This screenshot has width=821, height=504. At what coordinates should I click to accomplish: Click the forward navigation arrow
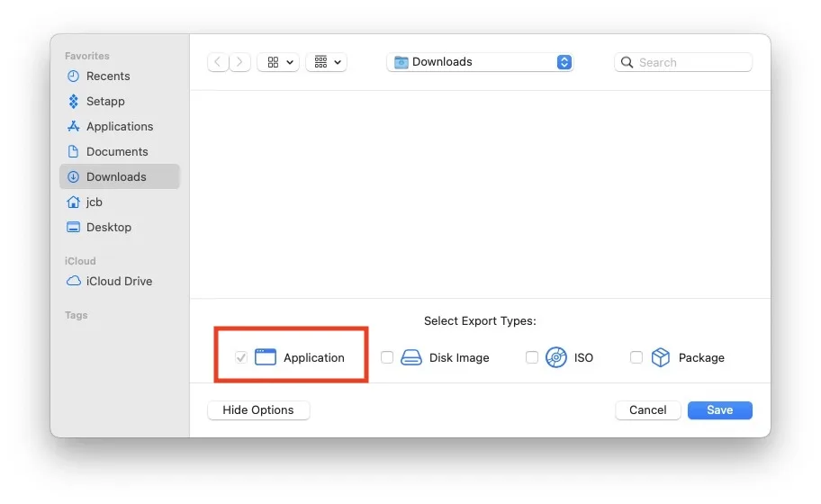coord(240,62)
